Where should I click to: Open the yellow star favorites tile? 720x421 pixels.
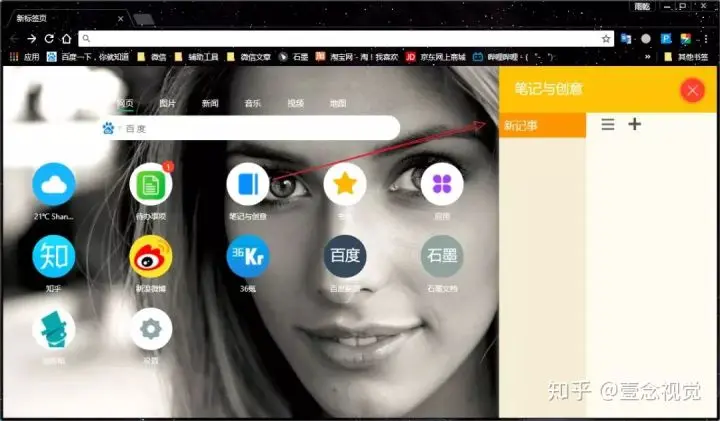click(345, 184)
